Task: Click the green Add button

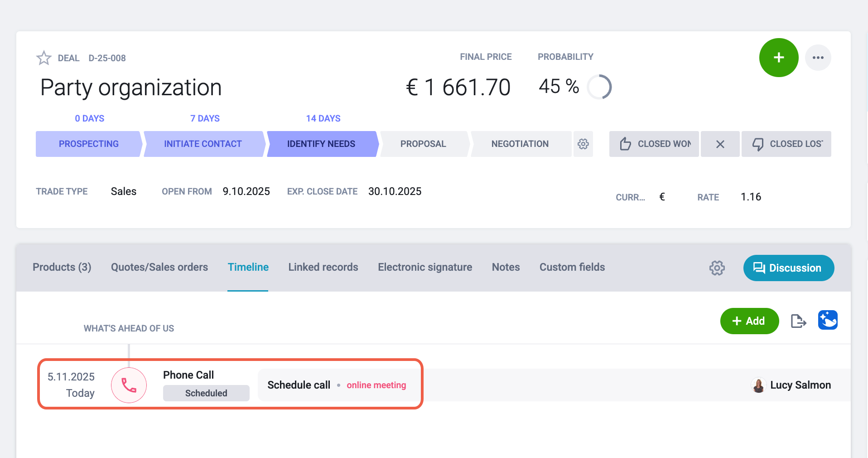Action: (750, 321)
